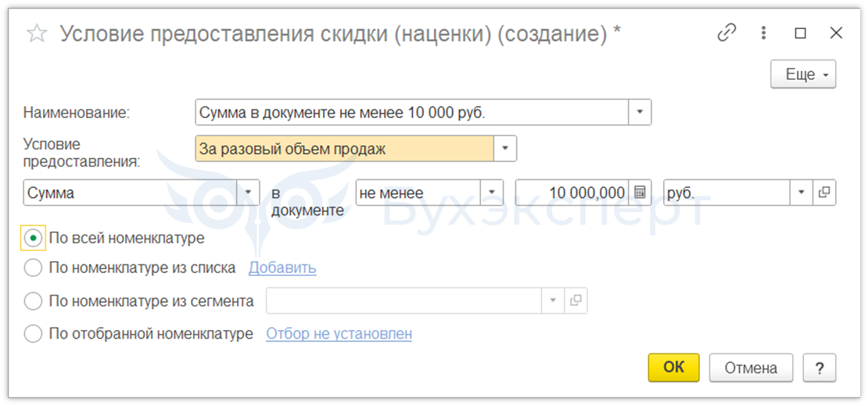Open the selected segment's card icon
Viewport: 868px width, 406px height.
tap(576, 300)
